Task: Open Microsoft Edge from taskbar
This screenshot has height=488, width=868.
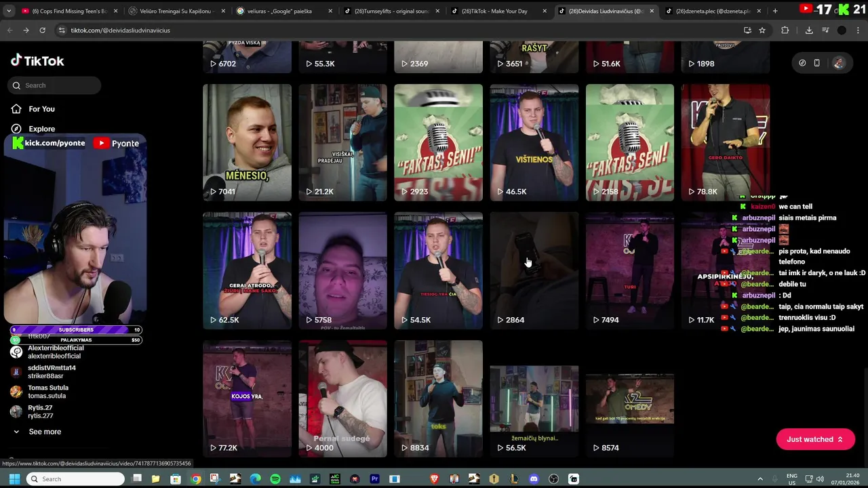Action: click(x=255, y=479)
